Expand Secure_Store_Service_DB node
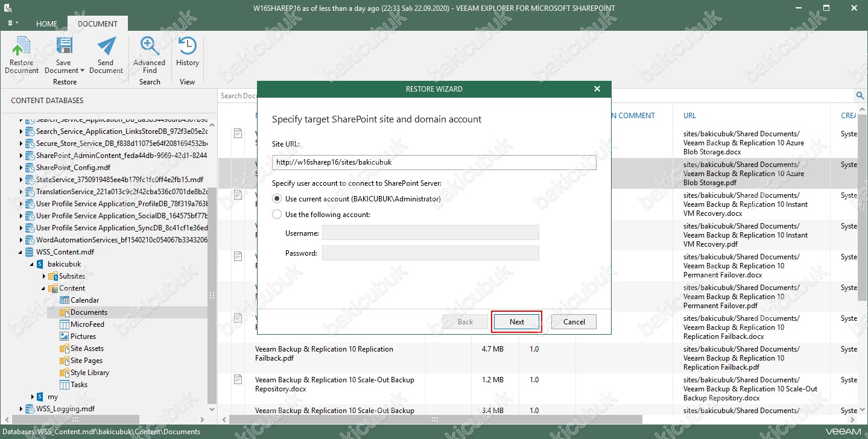This screenshot has width=868, height=439. [21, 144]
